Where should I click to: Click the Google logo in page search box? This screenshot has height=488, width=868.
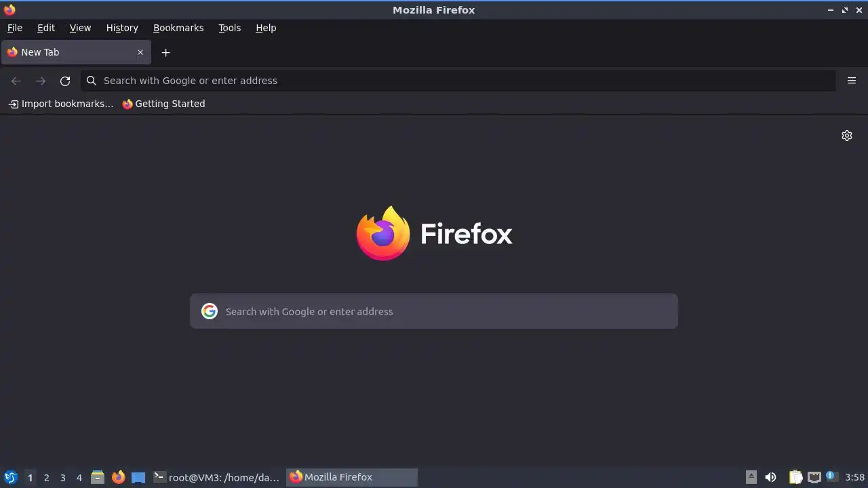tap(210, 311)
